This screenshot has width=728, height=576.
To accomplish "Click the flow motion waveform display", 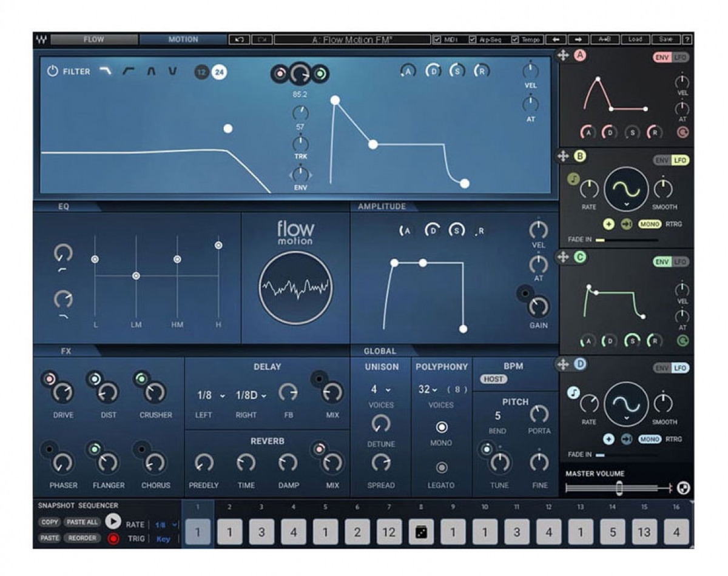I will tap(295, 287).
